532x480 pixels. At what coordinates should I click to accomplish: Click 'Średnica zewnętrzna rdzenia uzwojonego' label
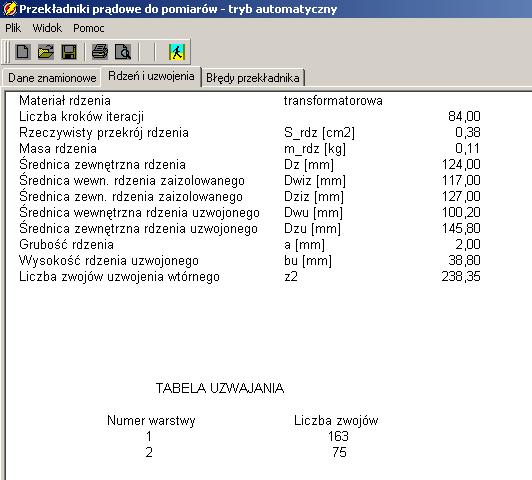138,228
